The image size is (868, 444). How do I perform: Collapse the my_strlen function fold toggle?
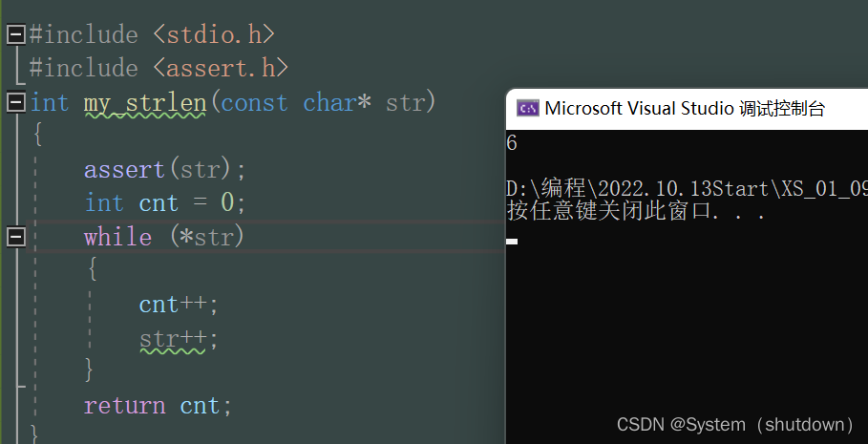15,101
